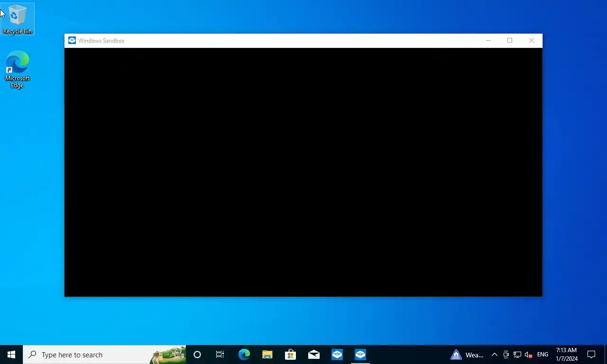The height and width of the screenshot is (364, 607).
Task: Click the Windows Sandbox title bar icon
Action: click(72, 41)
